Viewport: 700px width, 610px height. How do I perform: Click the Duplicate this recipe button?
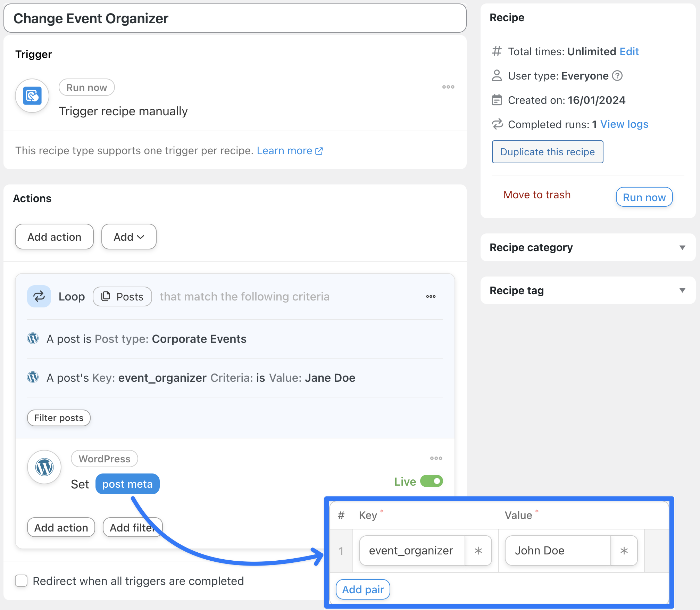(547, 152)
